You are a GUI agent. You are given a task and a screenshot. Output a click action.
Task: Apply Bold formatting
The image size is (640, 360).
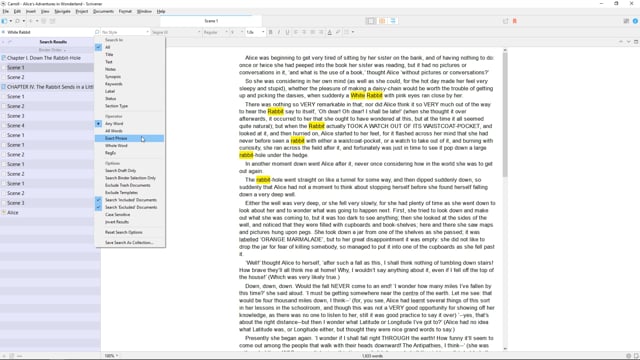[271, 32]
